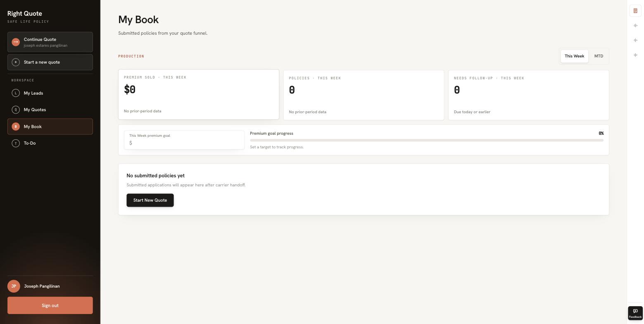Click the WORKSPACE sidebar section label
Screen dimensions: 644x324
click(x=23, y=80)
